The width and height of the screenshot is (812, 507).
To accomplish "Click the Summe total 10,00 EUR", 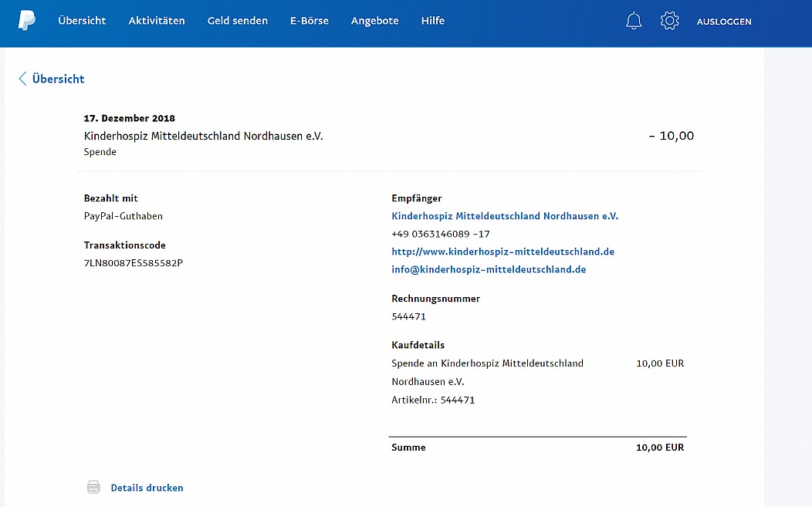I will 660,448.
